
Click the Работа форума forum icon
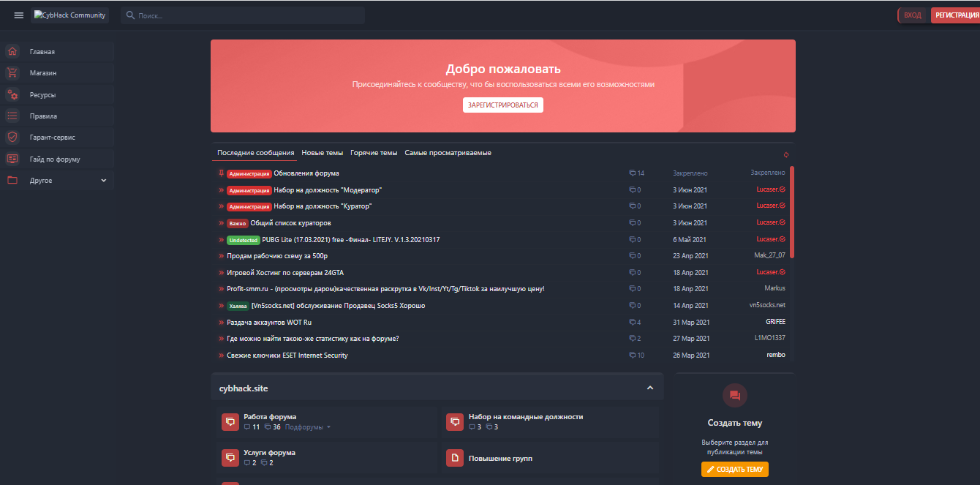230,422
